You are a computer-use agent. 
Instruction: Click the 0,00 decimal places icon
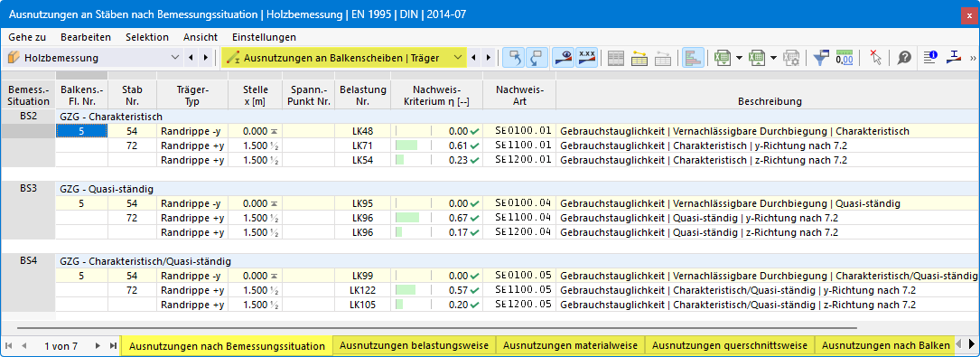pos(845,58)
